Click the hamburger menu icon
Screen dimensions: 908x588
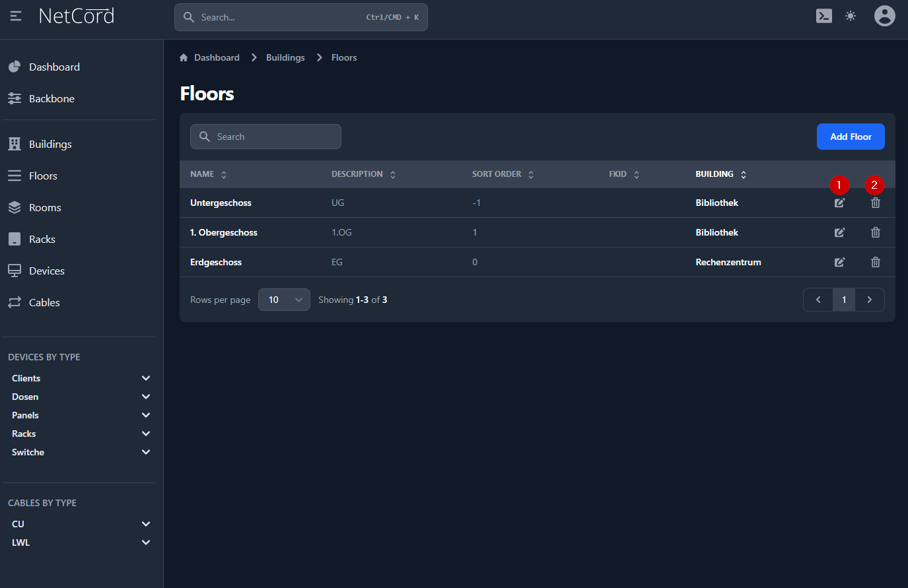pyautogui.click(x=16, y=16)
